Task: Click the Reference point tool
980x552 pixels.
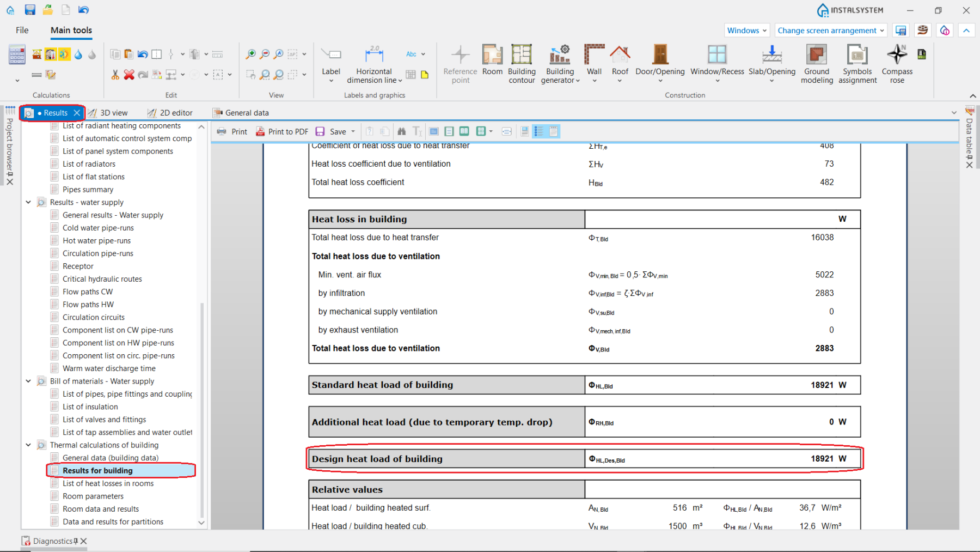Action: [460, 64]
